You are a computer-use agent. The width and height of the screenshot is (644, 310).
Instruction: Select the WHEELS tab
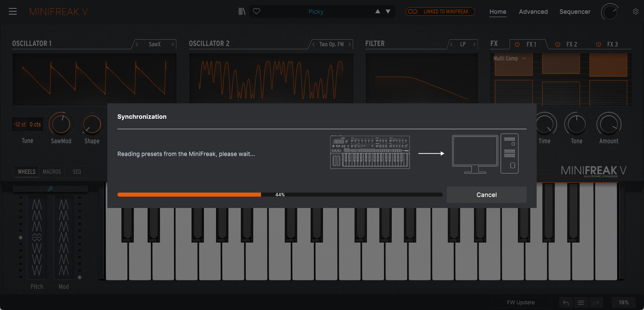pos(26,172)
